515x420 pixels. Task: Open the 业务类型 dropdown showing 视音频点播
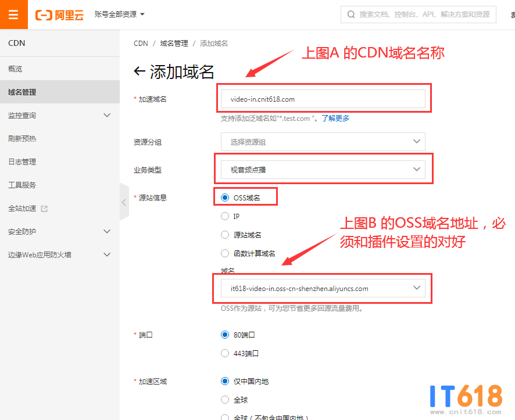323,169
